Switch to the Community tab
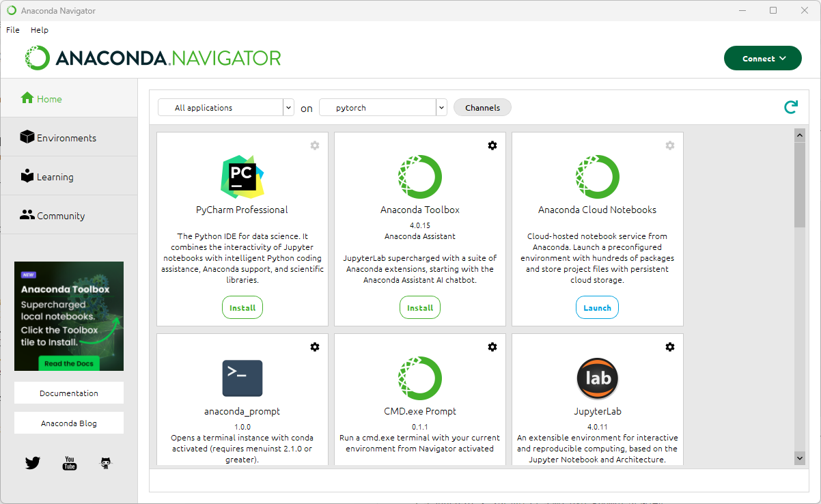The width and height of the screenshot is (821, 504). [x=69, y=215]
